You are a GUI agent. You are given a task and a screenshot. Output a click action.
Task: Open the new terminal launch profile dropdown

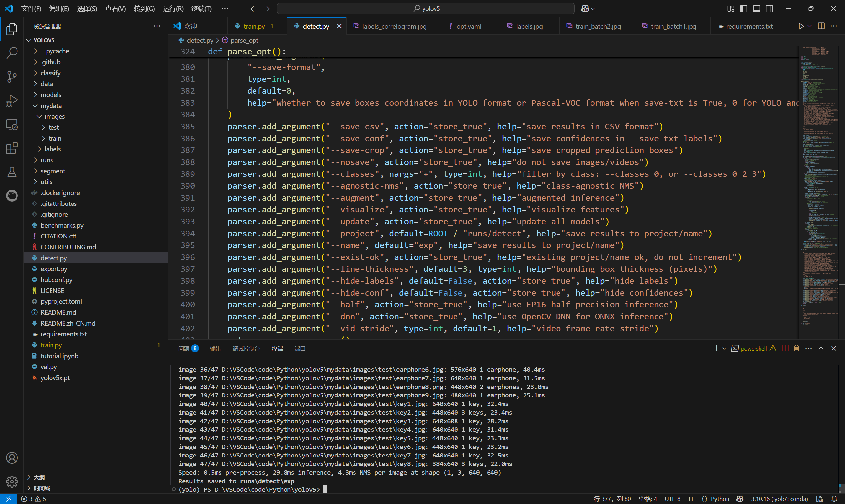pyautogui.click(x=724, y=348)
